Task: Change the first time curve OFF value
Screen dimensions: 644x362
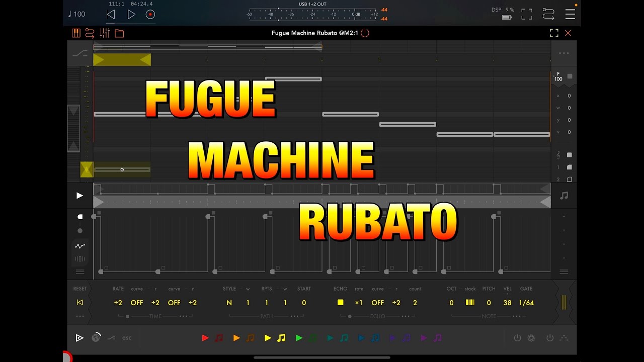Action: 137,303
